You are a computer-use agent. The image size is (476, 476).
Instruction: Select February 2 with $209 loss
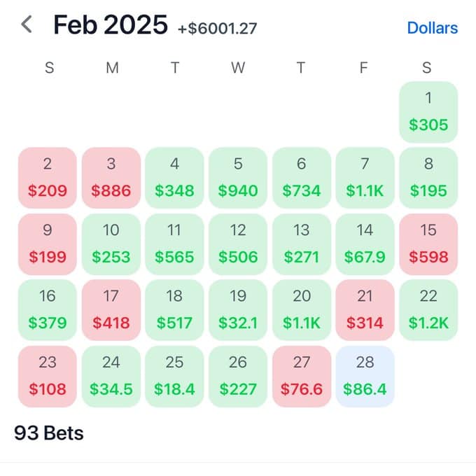48,178
